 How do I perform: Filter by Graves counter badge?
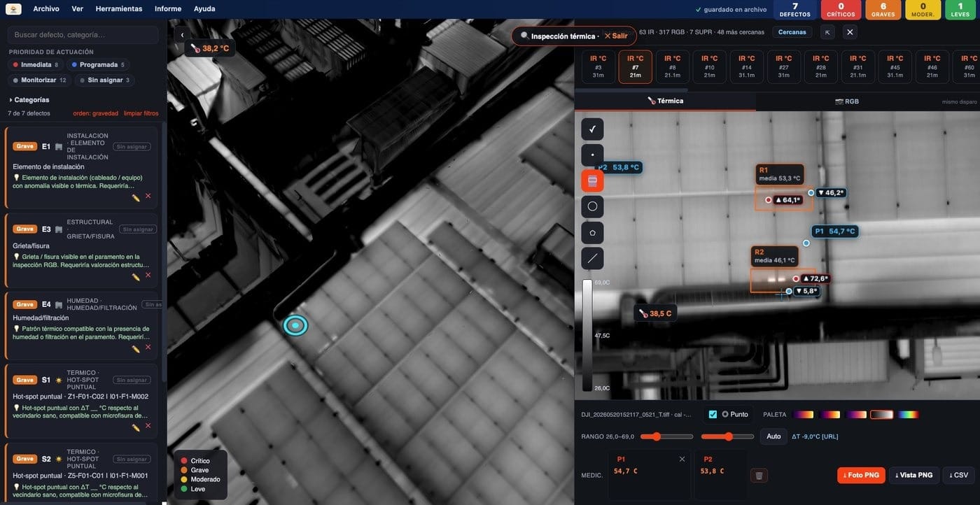(883, 9)
